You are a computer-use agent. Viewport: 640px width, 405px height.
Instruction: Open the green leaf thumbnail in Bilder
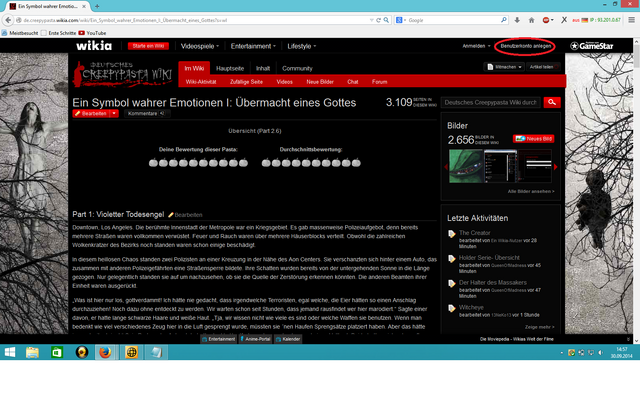pyautogui.click(x=466, y=166)
